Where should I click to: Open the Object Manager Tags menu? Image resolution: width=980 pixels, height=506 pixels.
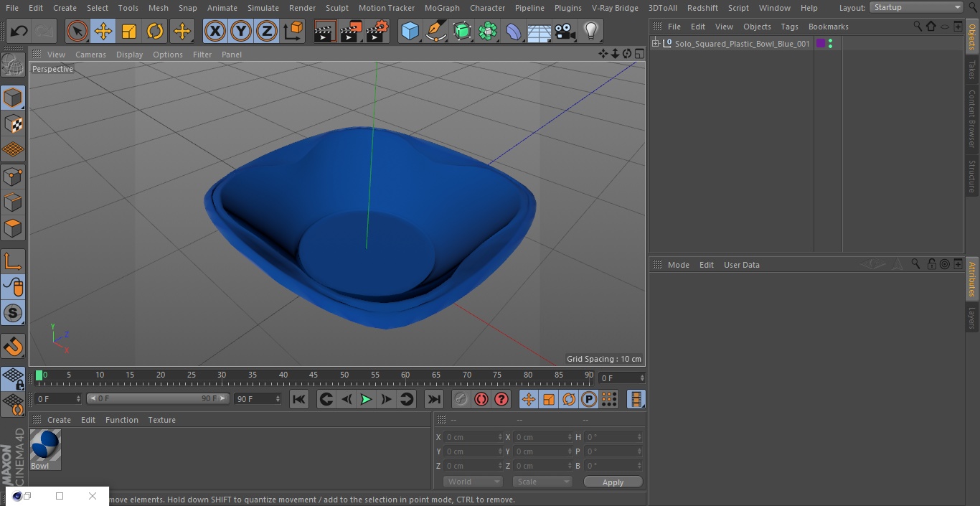coord(789,27)
